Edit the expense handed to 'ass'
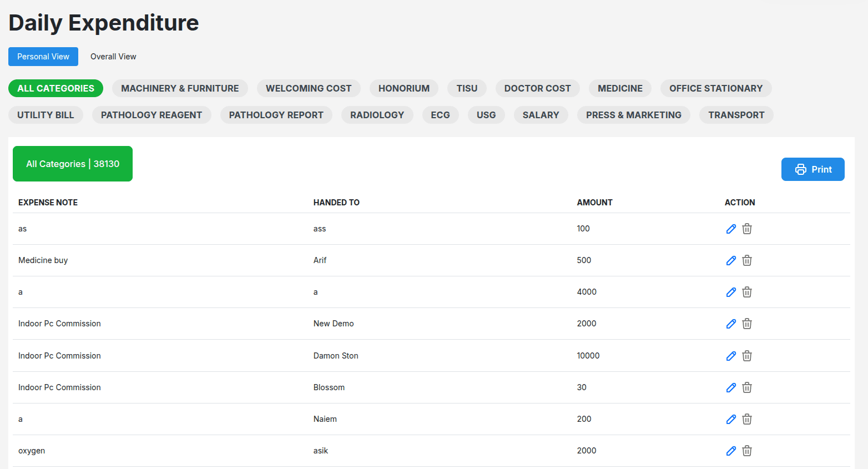The height and width of the screenshot is (469, 868). 731,229
